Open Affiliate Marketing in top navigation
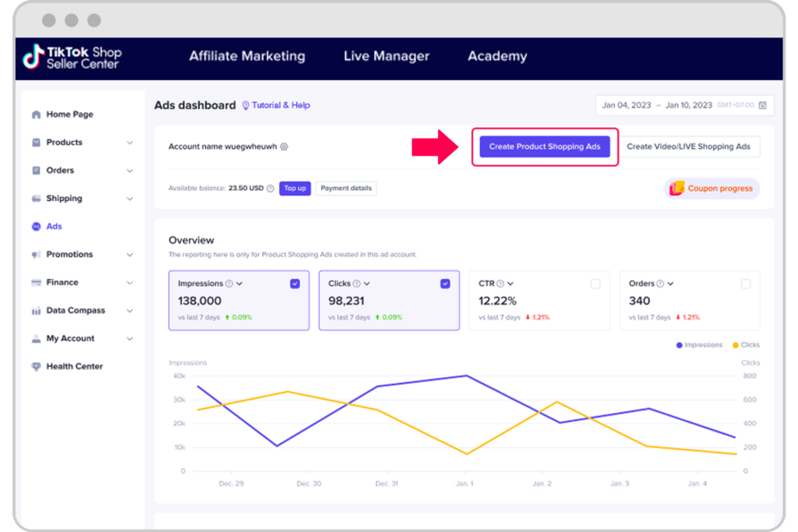The width and height of the screenshot is (798, 532). pos(247,56)
